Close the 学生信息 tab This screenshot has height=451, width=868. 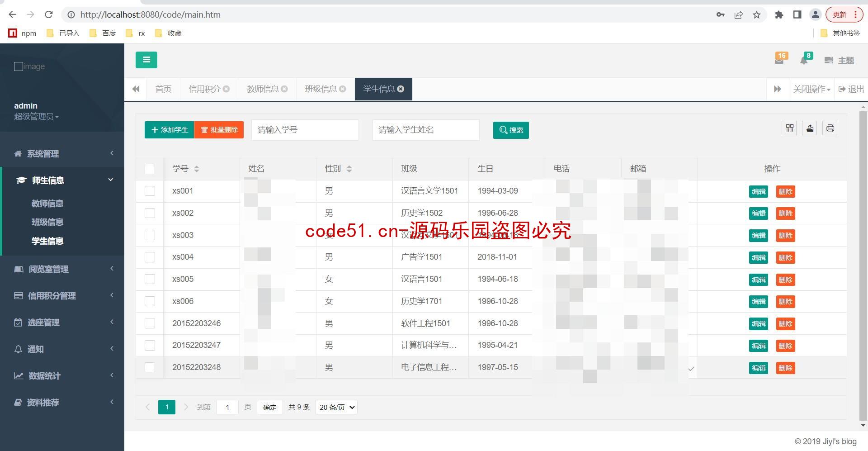(x=401, y=89)
